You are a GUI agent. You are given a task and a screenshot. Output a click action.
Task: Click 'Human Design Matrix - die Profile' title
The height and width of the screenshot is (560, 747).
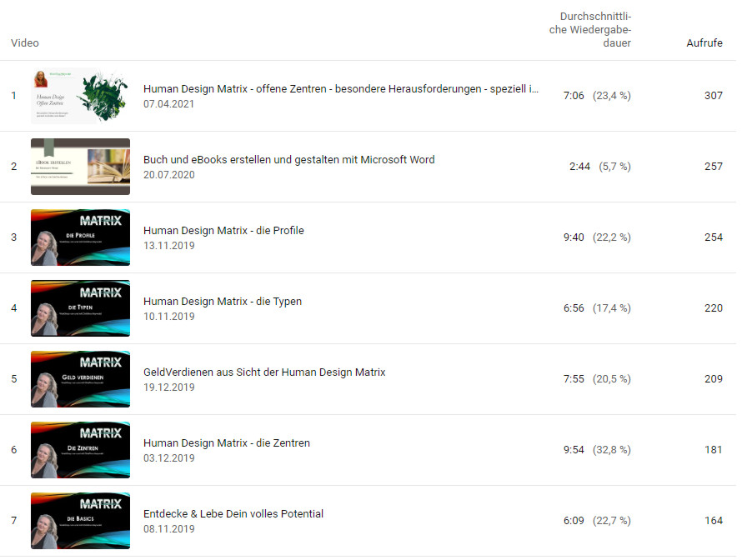tap(223, 230)
